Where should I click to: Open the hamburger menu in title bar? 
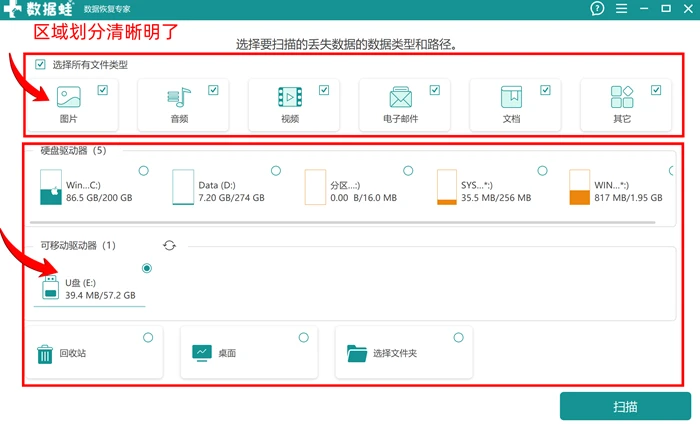pyautogui.click(x=621, y=8)
